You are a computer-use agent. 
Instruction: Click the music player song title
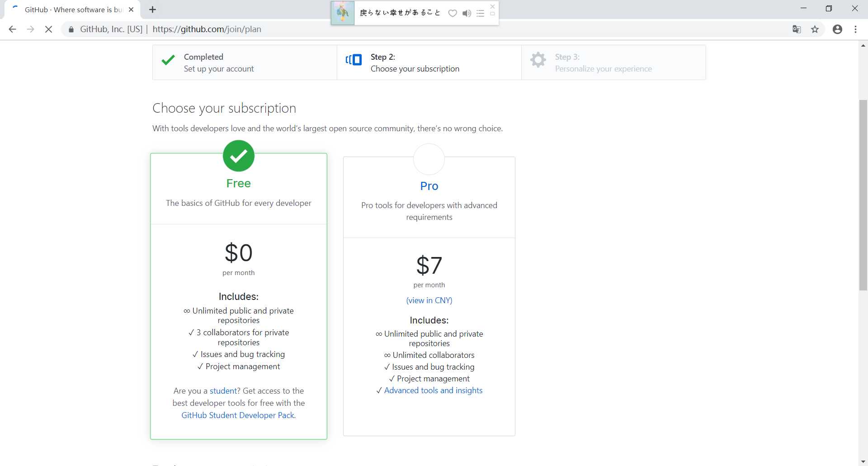400,13
